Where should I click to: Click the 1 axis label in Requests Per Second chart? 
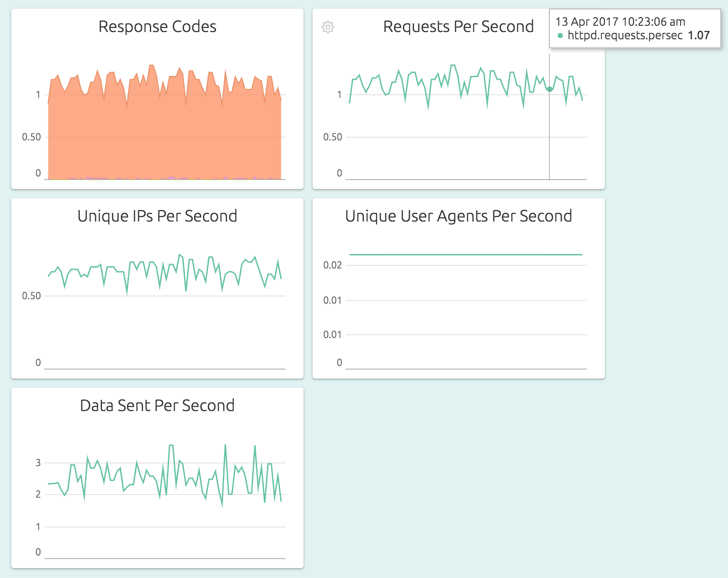coord(340,94)
